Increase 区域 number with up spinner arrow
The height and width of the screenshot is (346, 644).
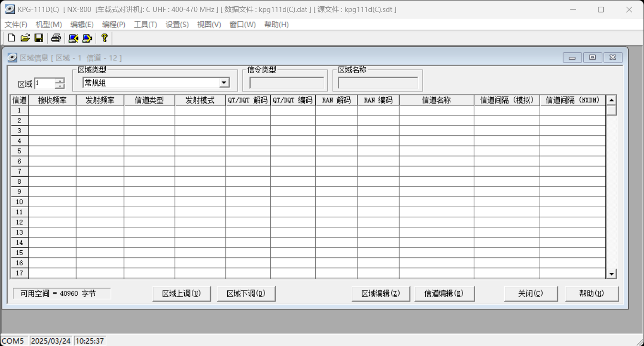60,80
